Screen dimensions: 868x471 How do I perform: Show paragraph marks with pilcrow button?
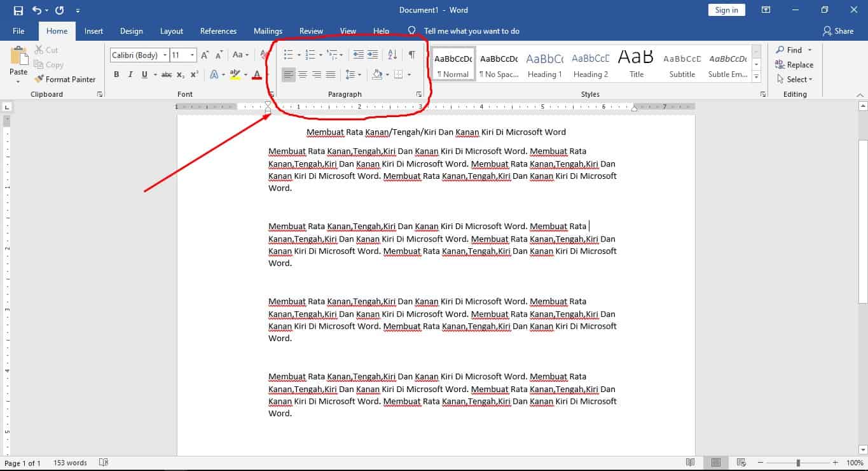[x=411, y=55]
